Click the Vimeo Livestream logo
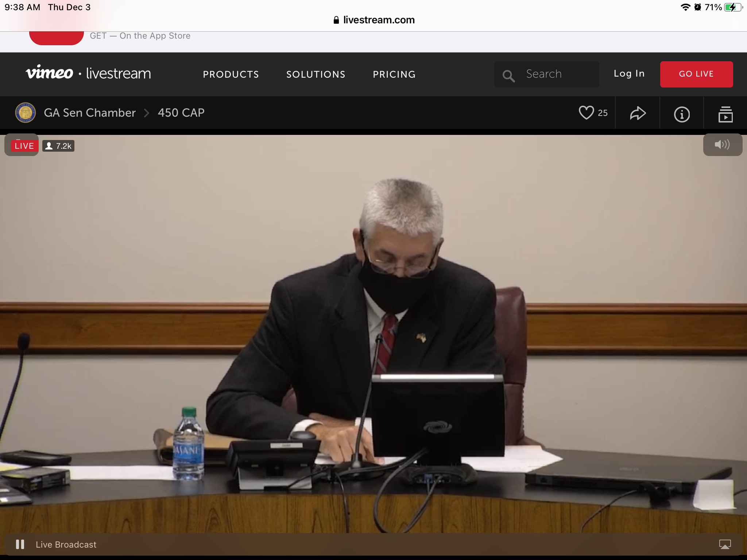Viewport: 747px width, 560px height. (x=88, y=73)
